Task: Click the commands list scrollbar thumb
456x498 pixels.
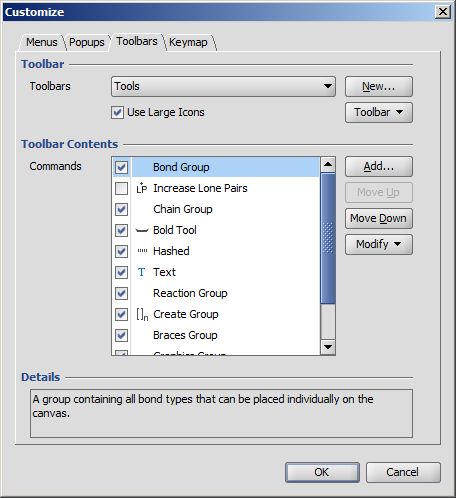Action: (x=328, y=238)
